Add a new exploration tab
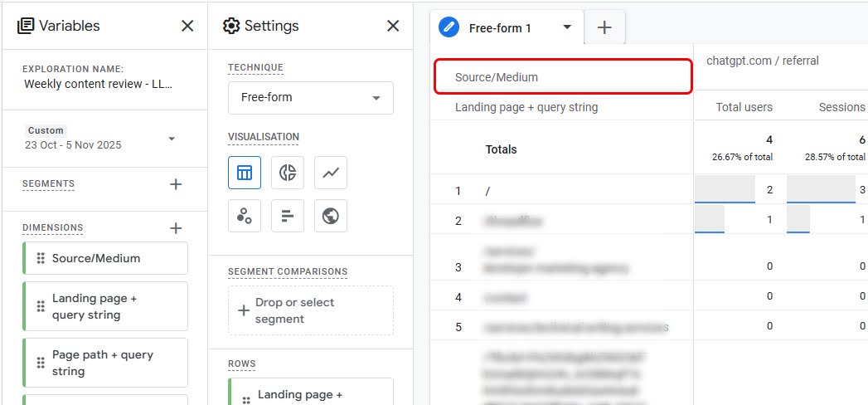The image size is (868, 405). (x=604, y=27)
